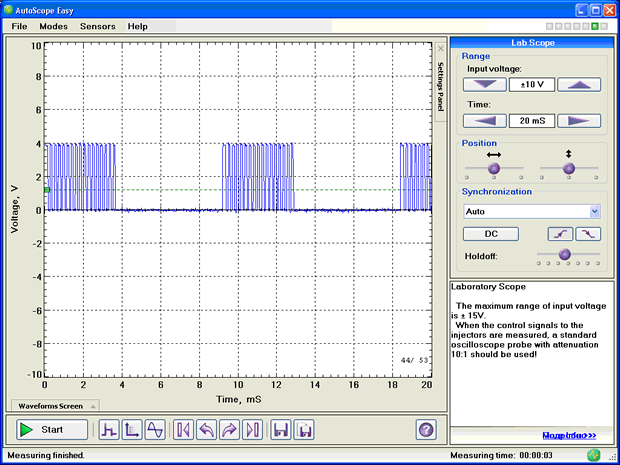Viewport: 620px width, 465px height.
Task: Select the sine wave display icon
Action: 155,429
